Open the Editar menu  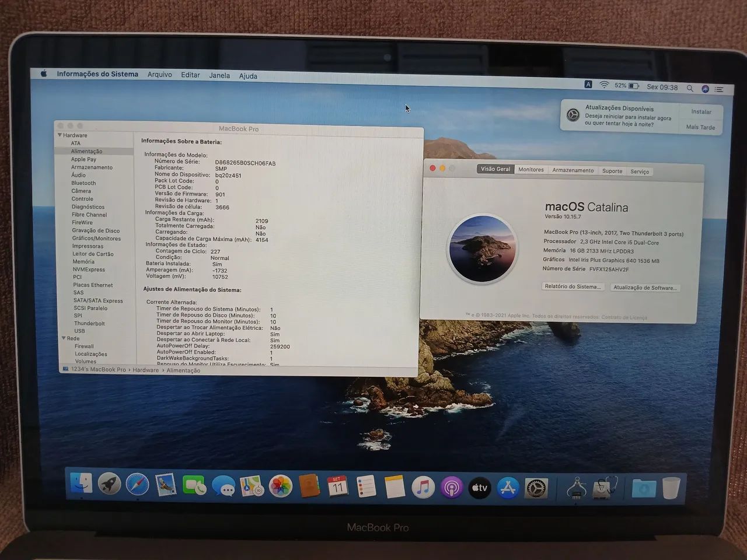coord(190,75)
